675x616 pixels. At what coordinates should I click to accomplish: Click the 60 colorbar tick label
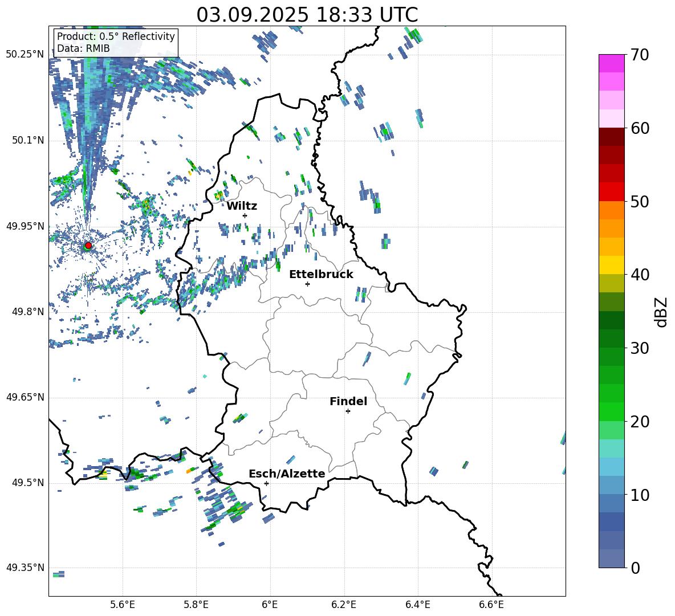[x=639, y=128]
